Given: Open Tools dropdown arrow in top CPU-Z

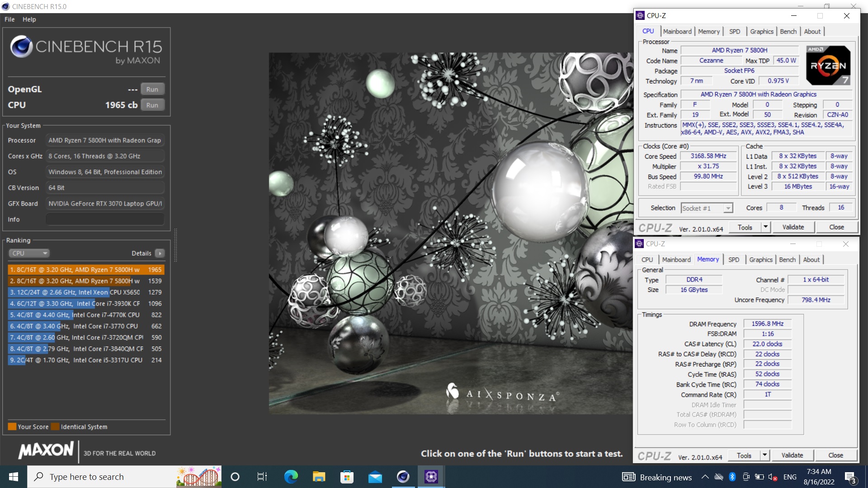Looking at the screenshot, I should [x=765, y=227].
